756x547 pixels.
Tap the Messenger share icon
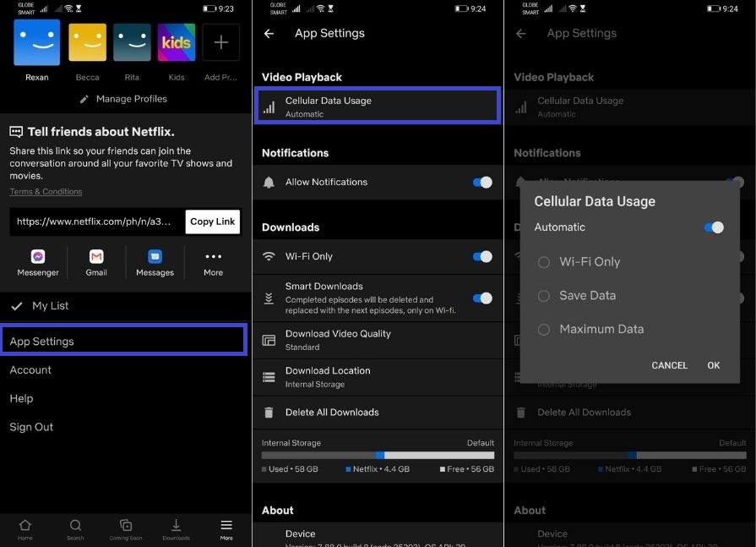tap(38, 257)
